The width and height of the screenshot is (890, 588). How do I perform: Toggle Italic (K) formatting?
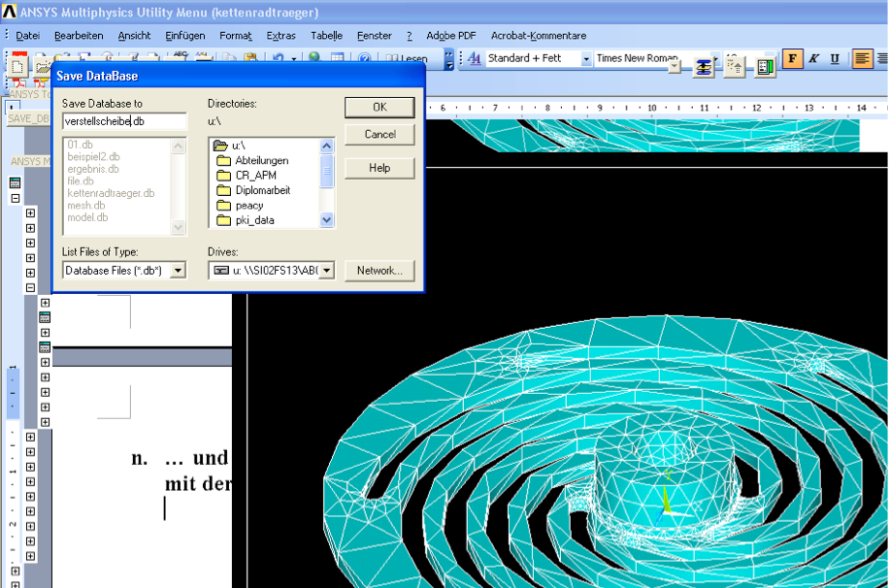pyautogui.click(x=814, y=58)
